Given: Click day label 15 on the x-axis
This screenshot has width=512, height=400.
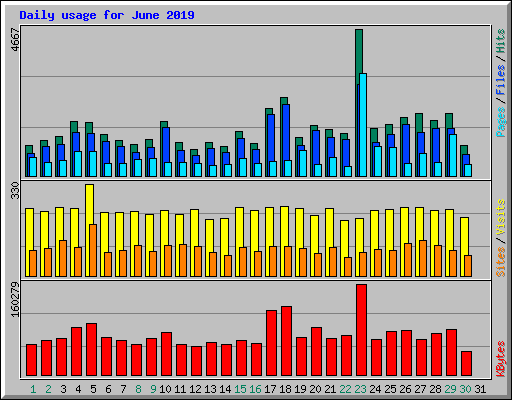Looking at the screenshot, I should point(240,389).
